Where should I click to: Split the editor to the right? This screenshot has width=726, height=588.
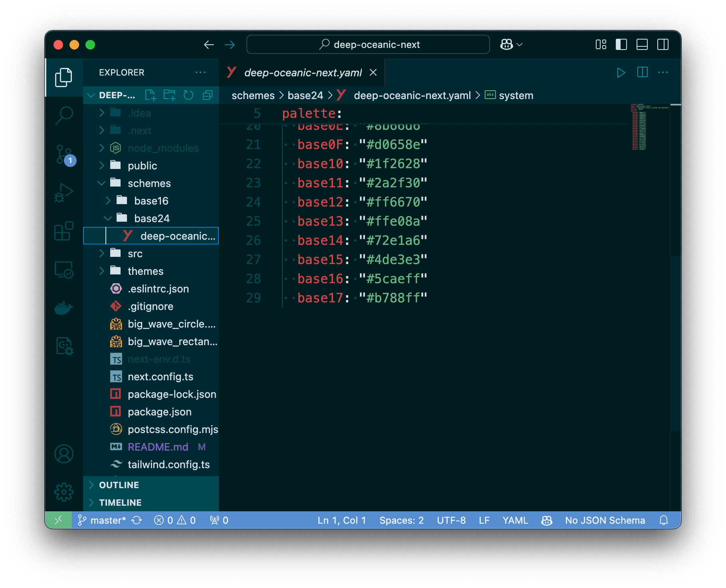click(642, 72)
